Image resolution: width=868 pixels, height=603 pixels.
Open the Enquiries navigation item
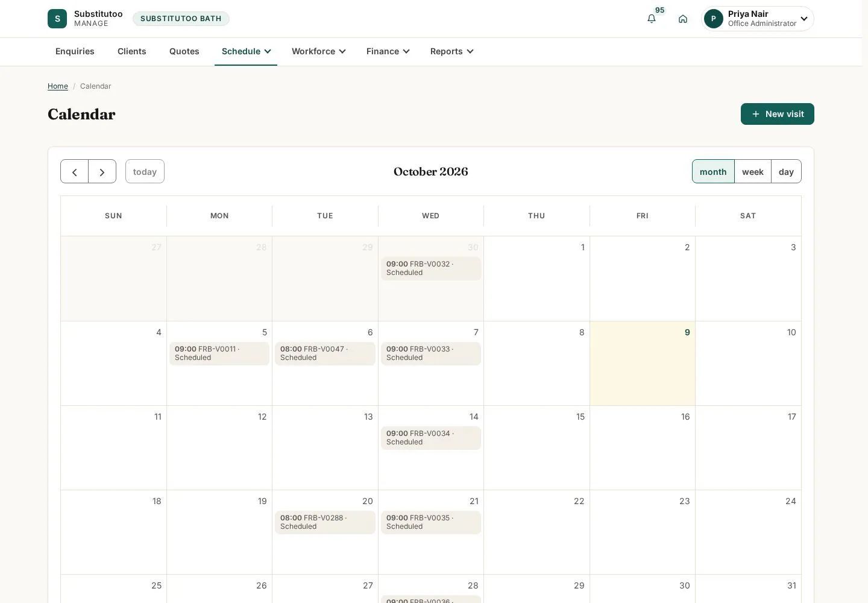pos(75,51)
